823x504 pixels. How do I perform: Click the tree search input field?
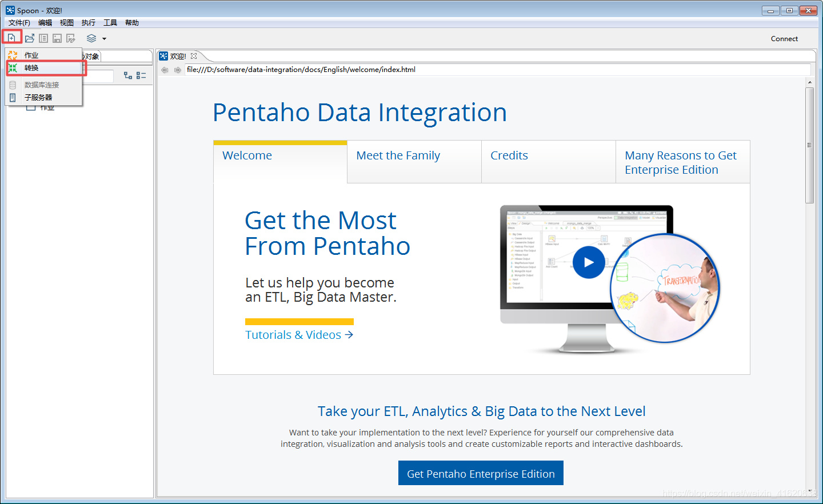click(98, 76)
